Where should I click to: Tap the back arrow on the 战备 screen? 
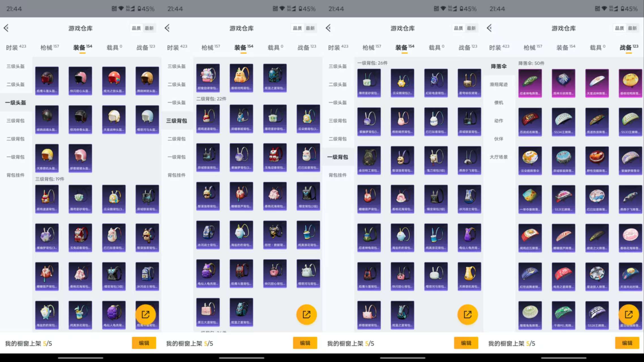pos(489,28)
